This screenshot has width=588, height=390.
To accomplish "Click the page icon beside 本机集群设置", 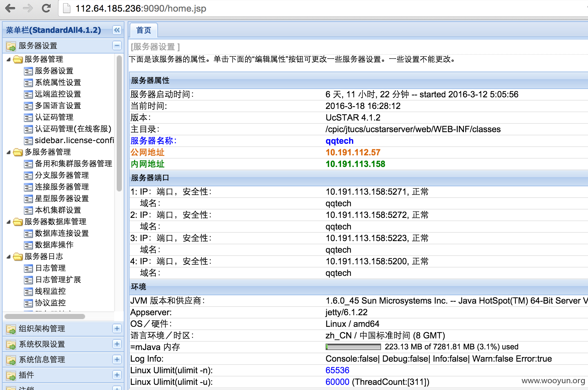I will click(28, 210).
